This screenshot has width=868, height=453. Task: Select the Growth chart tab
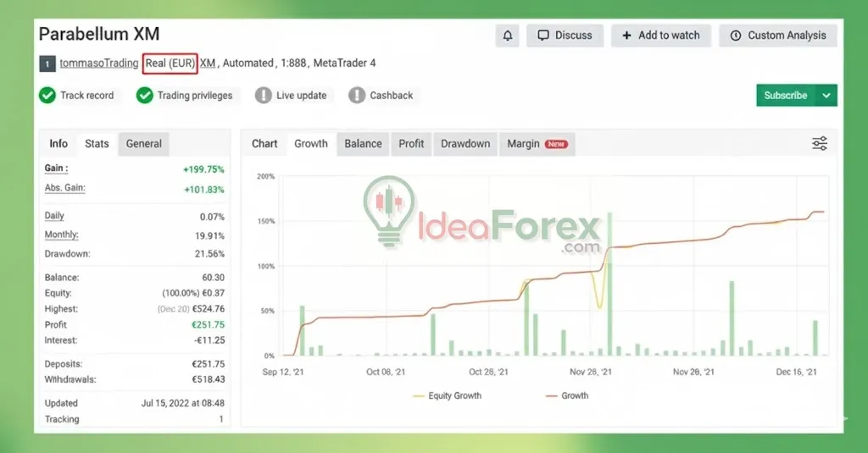click(311, 144)
